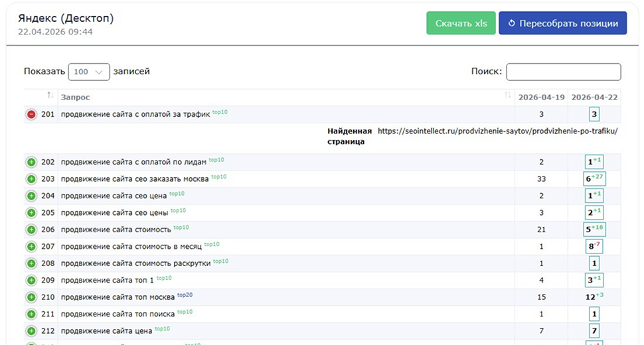
Task: Click position 6 +27 in row 203
Action: [594, 178]
